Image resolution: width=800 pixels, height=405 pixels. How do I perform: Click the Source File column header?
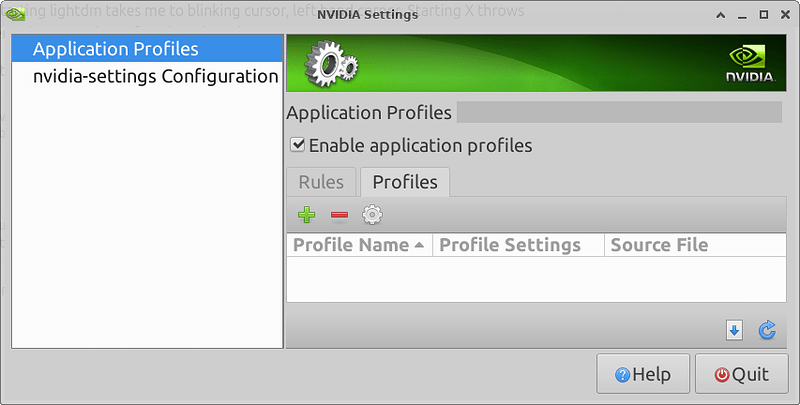click(659, 245)
